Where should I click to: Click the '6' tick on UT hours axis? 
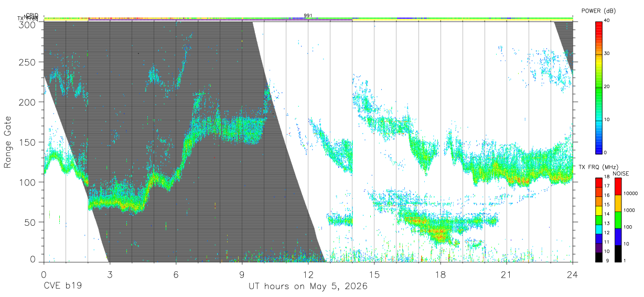[x=176, y=274]
